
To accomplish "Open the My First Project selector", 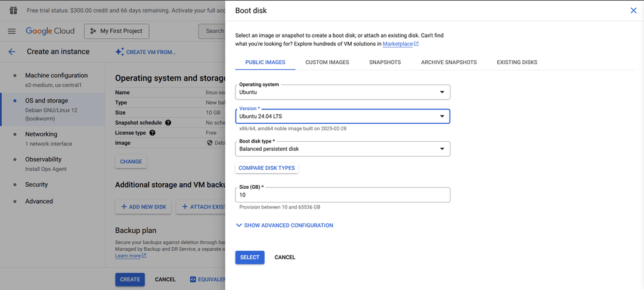I will 117,31.
